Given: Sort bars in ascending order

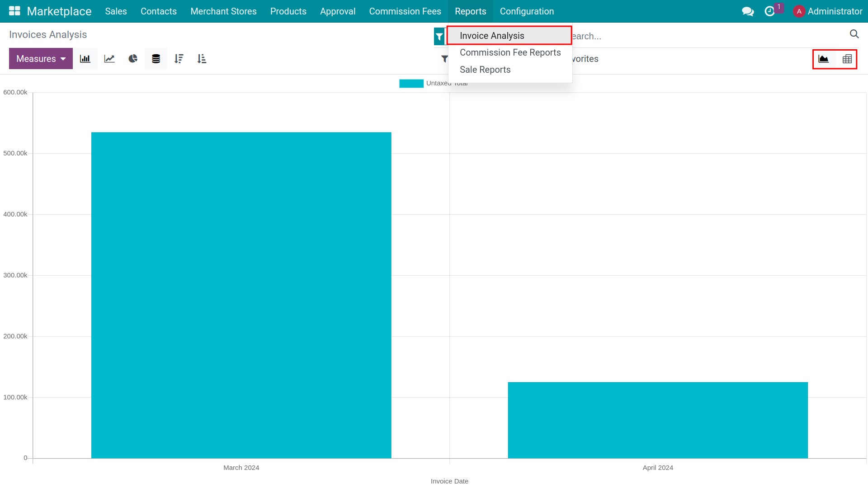Looking at the screenshot, I should coord(202,59).
